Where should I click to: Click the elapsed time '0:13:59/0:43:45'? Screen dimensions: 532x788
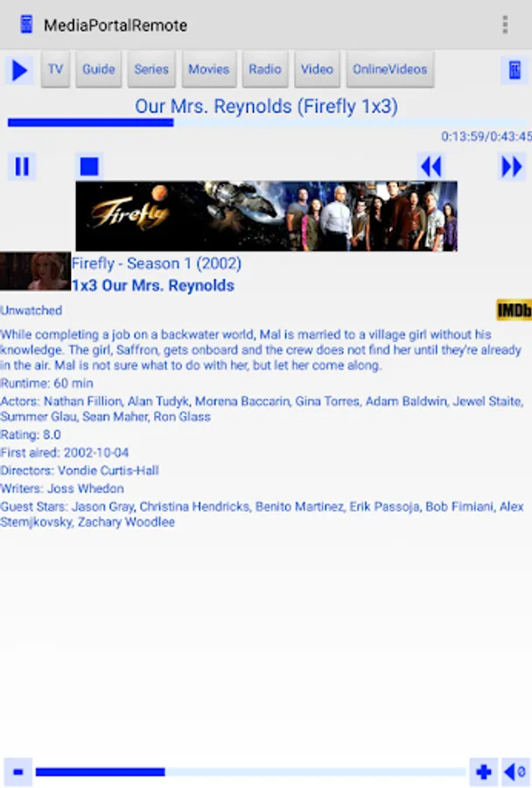click(x=486, y=137)
